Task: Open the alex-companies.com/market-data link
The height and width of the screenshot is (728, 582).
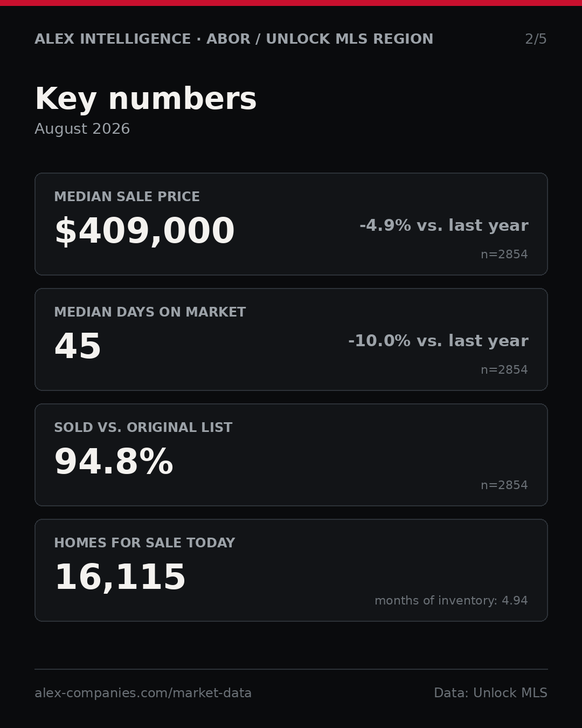Action: (x=143, y=693)
